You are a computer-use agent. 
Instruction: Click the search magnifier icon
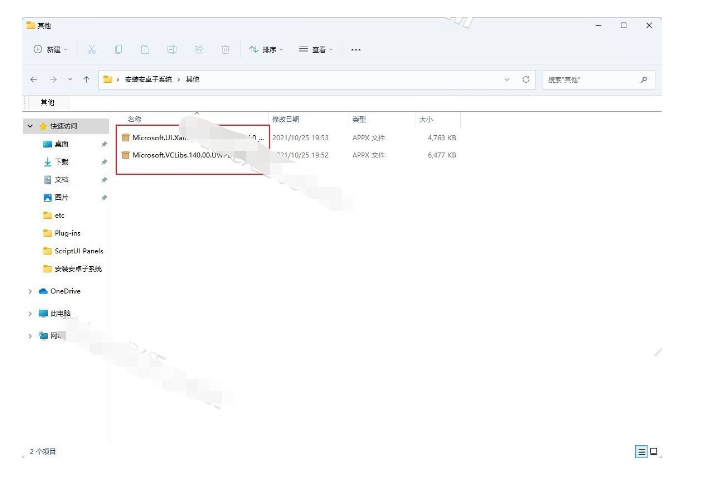click(643, 80)
